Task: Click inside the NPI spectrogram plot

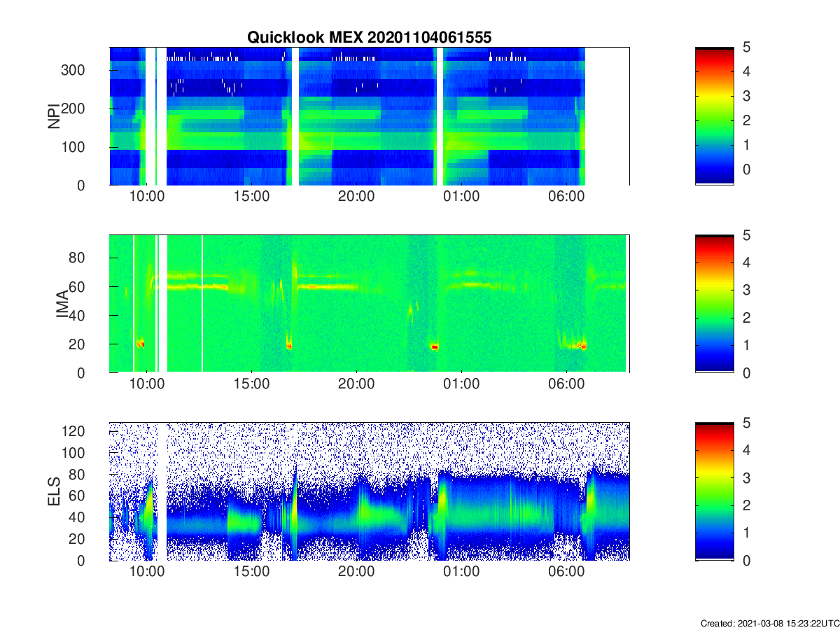Action: click(369, 116)
